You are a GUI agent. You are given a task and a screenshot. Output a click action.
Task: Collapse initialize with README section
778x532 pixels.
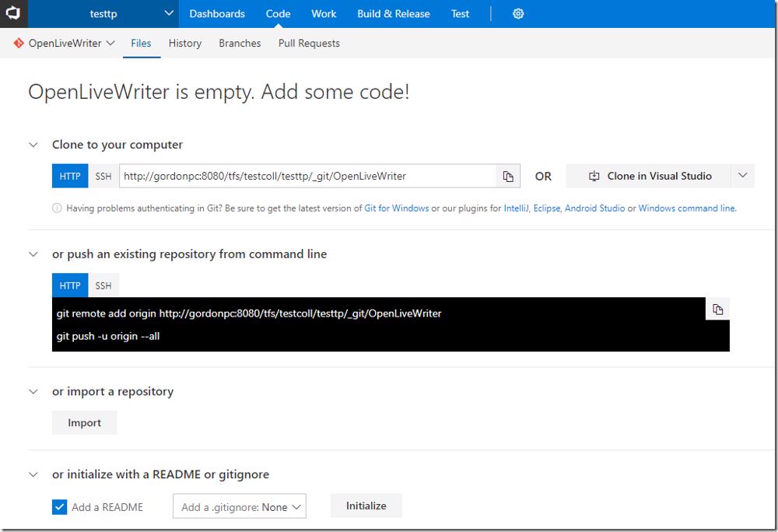[33, 474]
